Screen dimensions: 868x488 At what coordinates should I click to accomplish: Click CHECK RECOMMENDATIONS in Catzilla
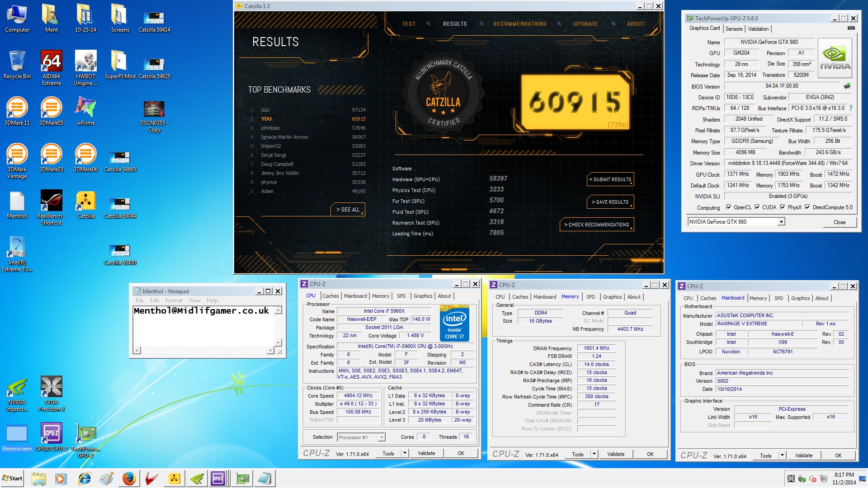(x=597, y=225)
